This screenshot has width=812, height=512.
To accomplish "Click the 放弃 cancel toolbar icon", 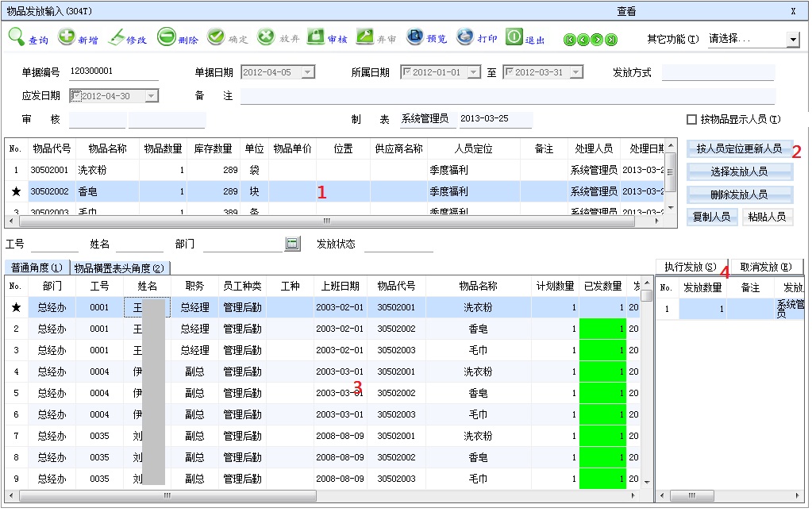I will pyautogui.click(x=266, y=37).
